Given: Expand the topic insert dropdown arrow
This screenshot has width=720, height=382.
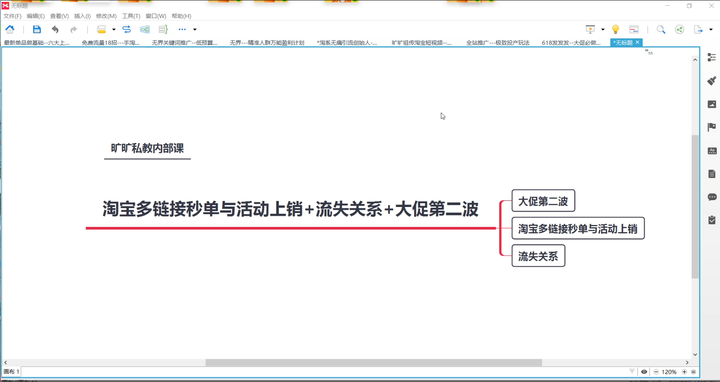Looking at the screenshot, I should pos(114,29).
